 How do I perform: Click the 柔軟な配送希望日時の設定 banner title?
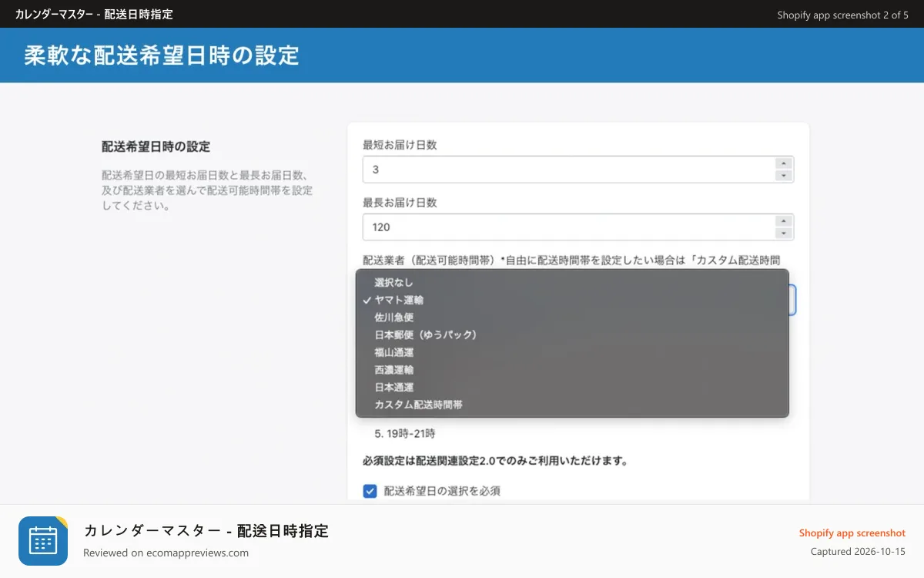tap(162, 55)
